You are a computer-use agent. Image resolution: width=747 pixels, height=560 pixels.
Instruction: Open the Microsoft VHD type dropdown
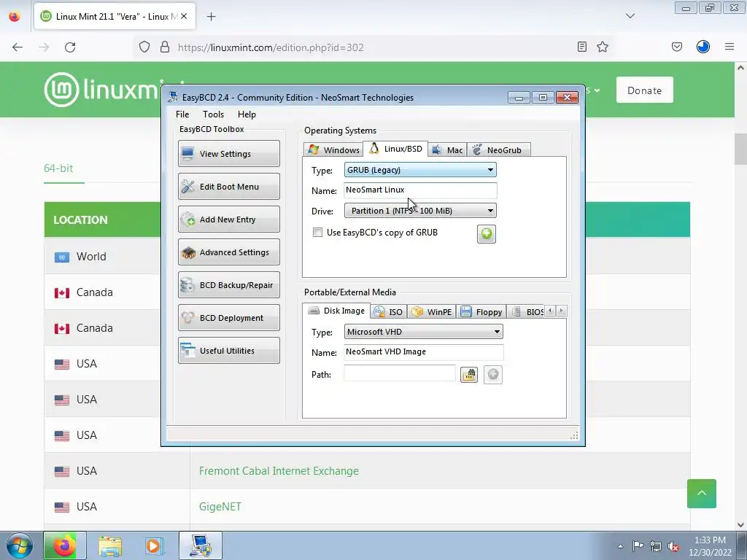[x=424, y=332]
